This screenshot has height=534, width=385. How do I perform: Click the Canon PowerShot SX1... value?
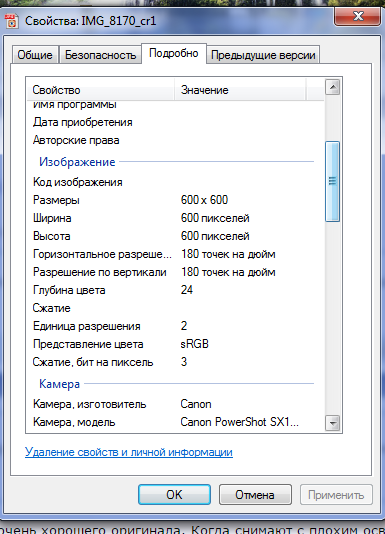[239, 422]
